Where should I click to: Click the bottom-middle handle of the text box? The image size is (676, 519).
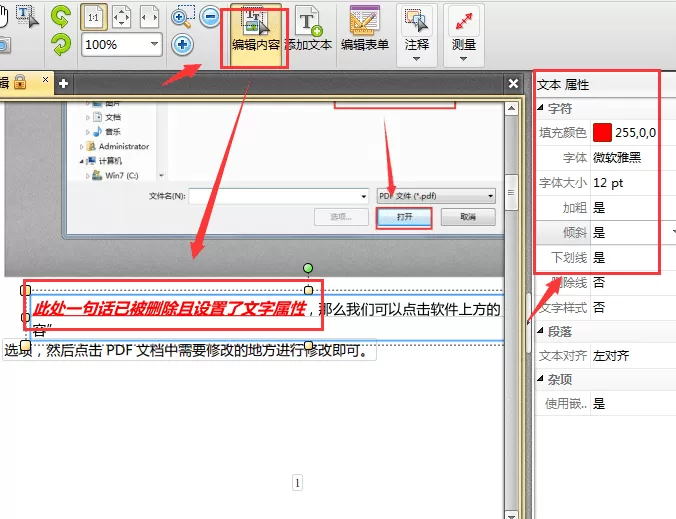point(309,345)
